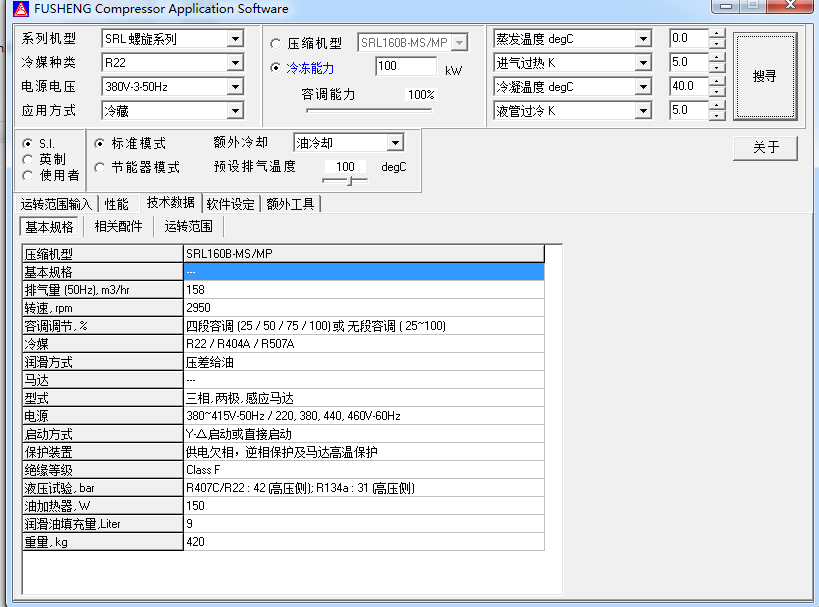Click the 液压试验 value cell
Viewport: 819px width, 607px height.
[x=364, y=488]
